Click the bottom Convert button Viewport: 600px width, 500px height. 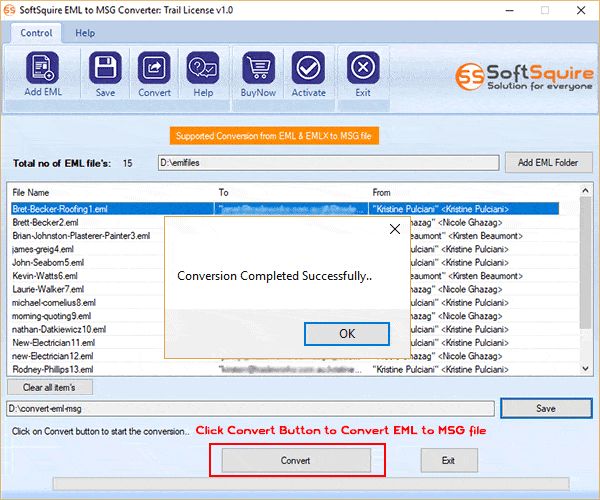point(296,460)
